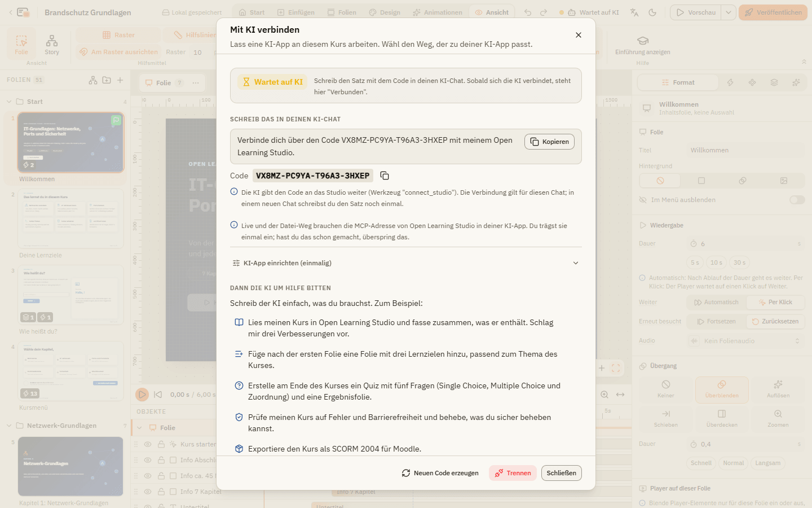
Task: Choose the Überblenden transition
Action: click(x=722, y=389)
